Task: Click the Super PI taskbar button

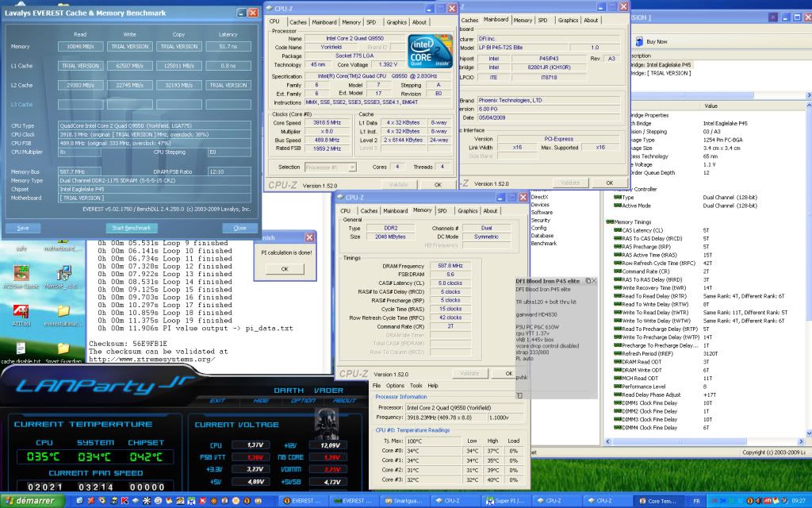Action: point(506,501)
